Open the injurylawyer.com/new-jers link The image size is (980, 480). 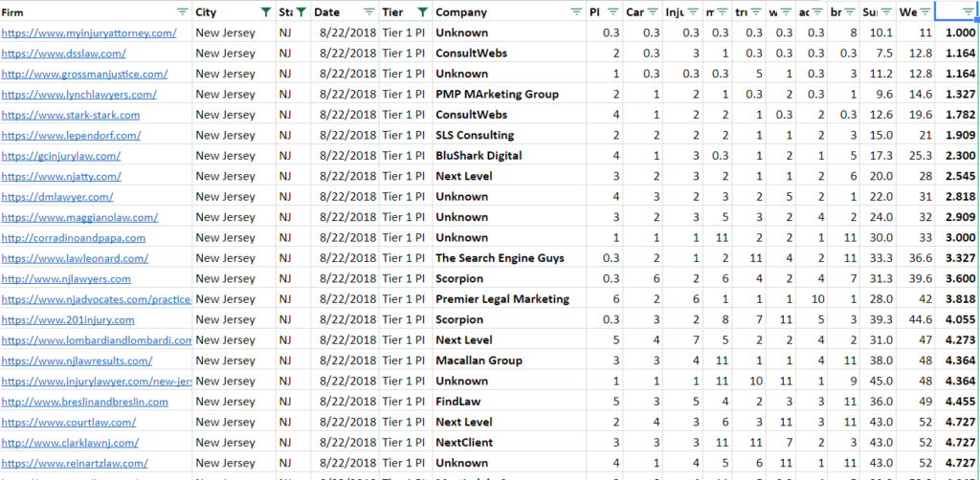point(97,381)
